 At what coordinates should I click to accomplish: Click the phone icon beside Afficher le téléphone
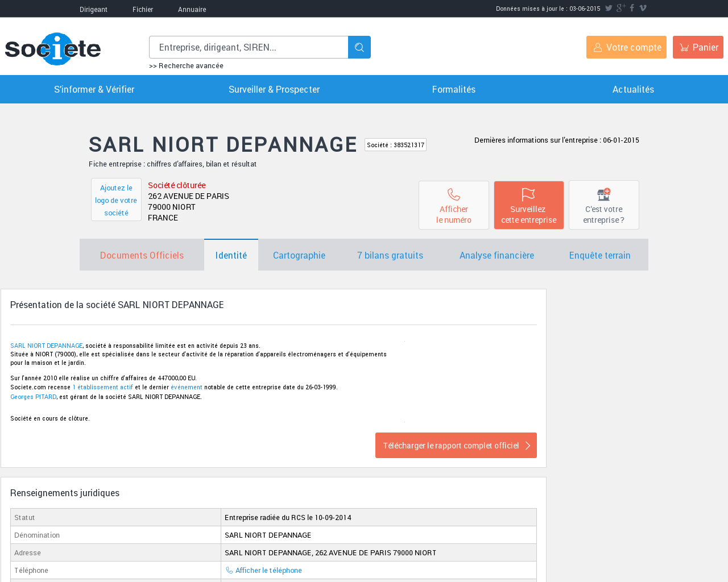229,570
